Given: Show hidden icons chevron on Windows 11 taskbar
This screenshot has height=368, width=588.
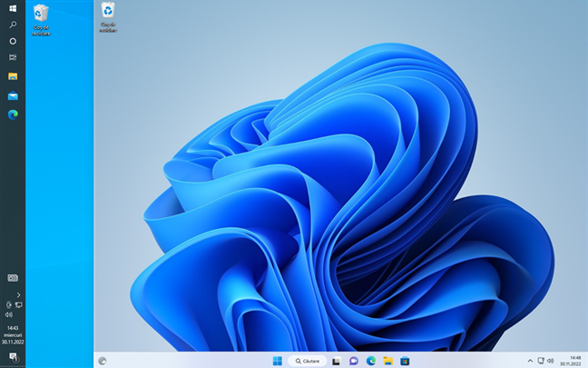Looking at the screenshot, I should click(x=530, y=361).
